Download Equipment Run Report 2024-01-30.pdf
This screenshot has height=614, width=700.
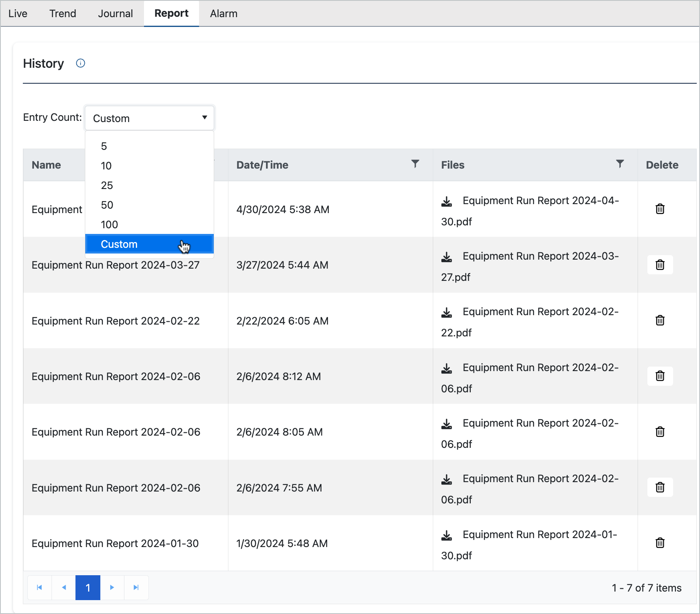(447, 535)
